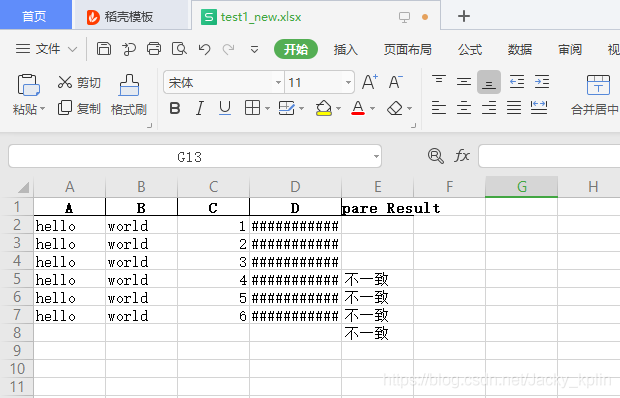Switch to the 审阅 Review tab
620x398 pixels.
click(x=570, y=49)
